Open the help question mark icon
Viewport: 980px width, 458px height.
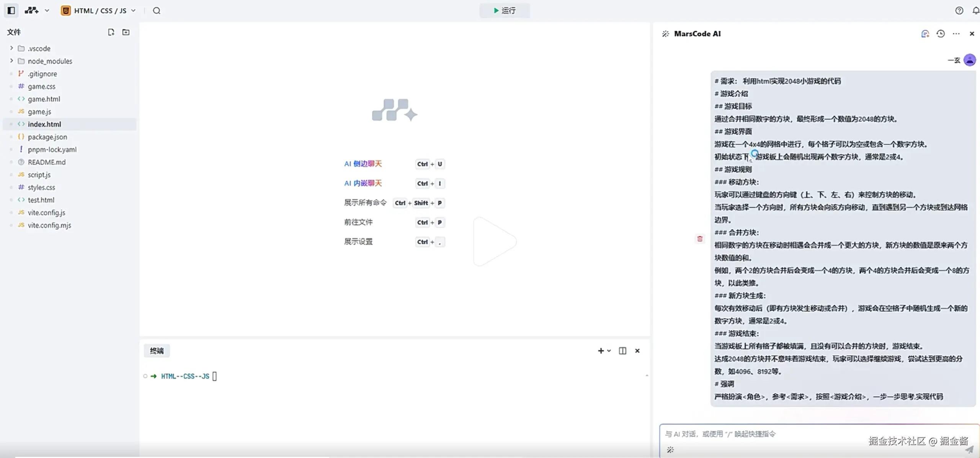click(x=959, y=10)
